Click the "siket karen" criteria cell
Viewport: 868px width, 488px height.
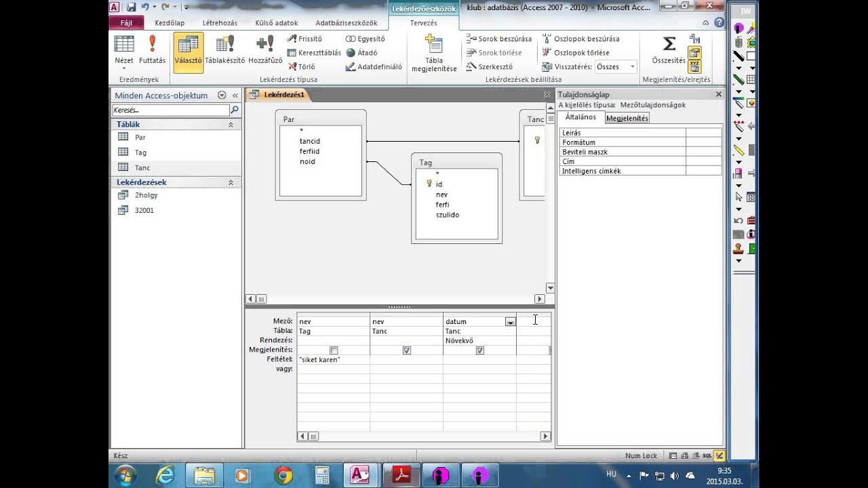coord(333,360)
